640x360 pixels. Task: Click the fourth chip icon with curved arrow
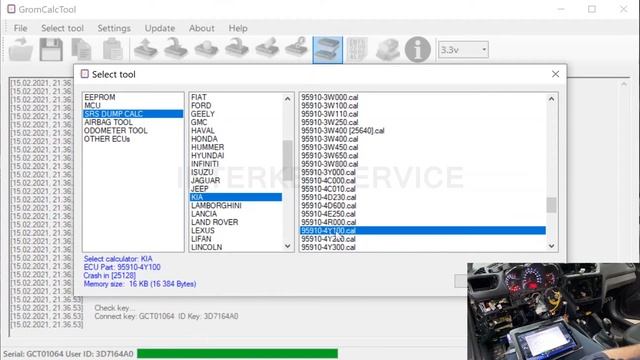click(237, 50)
